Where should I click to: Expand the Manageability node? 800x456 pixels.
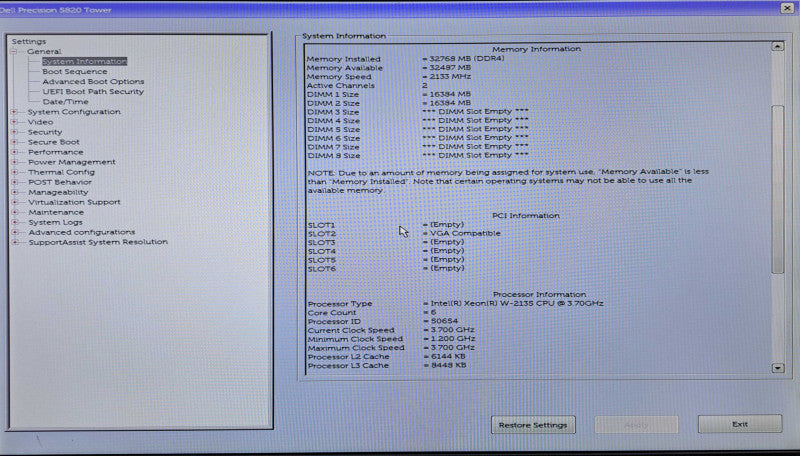[x=14, y=192]
